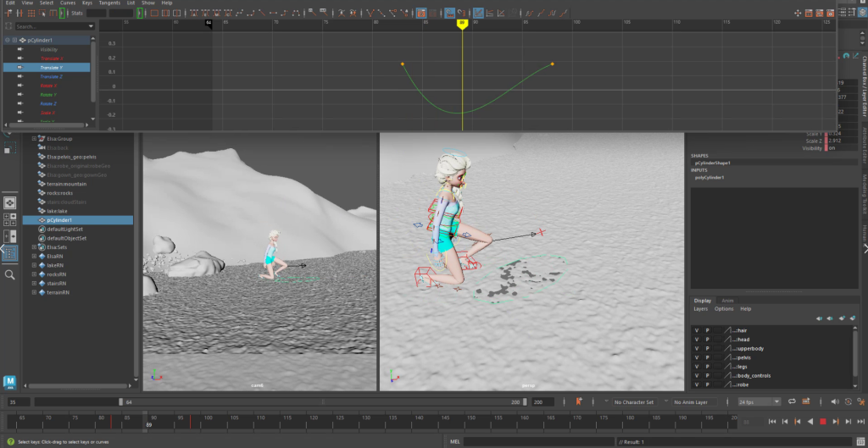Expand the ElsaRN reference node
Screen dimensions: 868x448
(x=34, y=256)
